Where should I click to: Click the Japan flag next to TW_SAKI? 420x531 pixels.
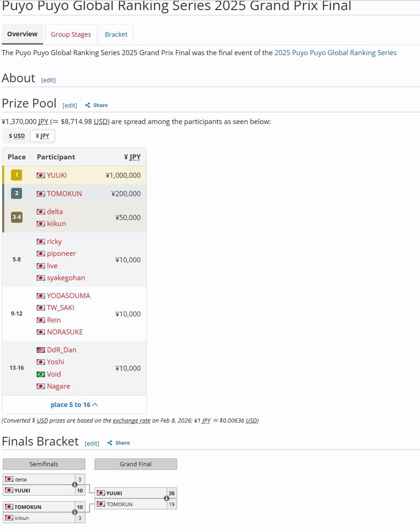pyautogui.click(x=40, y=308)
